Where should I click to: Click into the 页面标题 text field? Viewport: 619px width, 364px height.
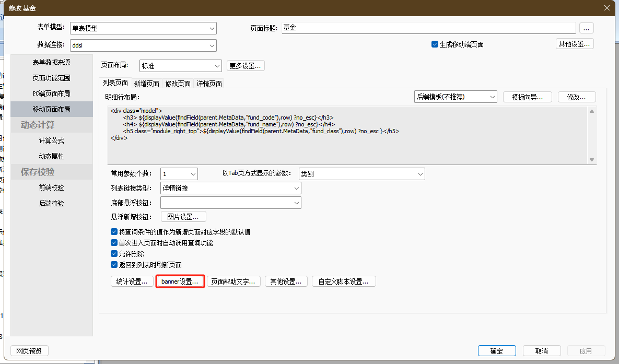[428, 28]
